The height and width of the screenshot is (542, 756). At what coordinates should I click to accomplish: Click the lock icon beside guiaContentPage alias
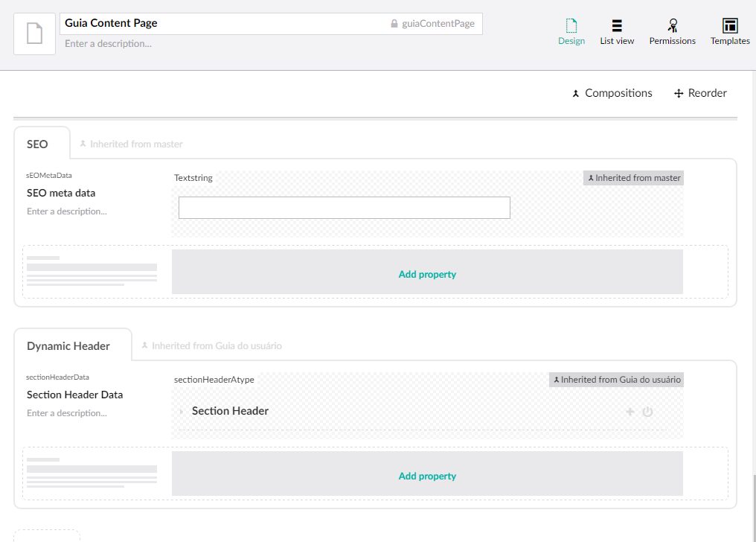pos(394,24)
